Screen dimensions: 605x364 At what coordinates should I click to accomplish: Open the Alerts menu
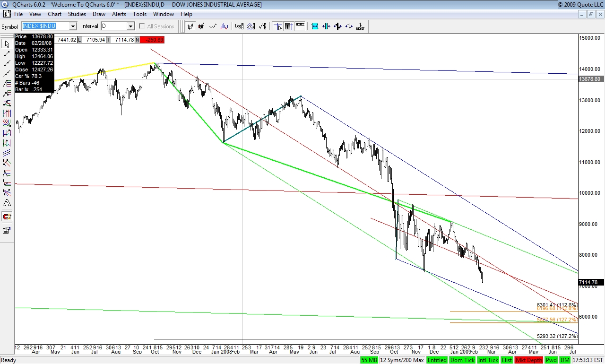(119, 14)
